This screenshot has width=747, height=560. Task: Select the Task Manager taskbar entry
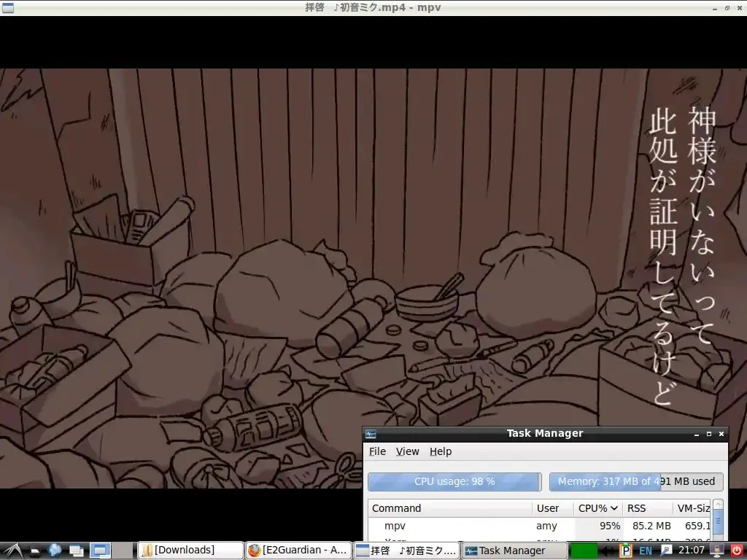pos(514,551)
